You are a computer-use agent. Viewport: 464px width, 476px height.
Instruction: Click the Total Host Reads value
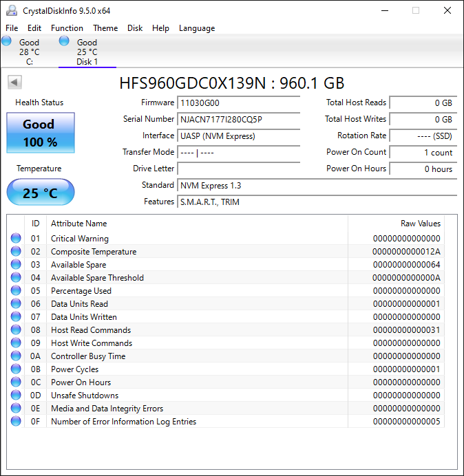click(x=423, y=103)
